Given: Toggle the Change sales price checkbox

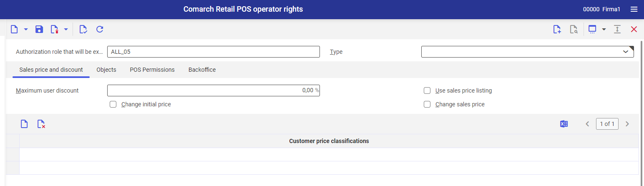Looking at the screenshot, I should pos(427,104).
